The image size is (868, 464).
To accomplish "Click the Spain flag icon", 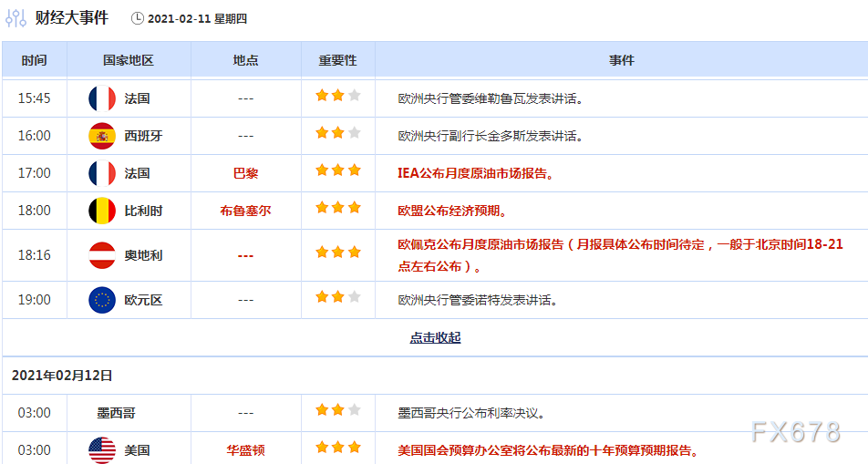I will point(102,136).
